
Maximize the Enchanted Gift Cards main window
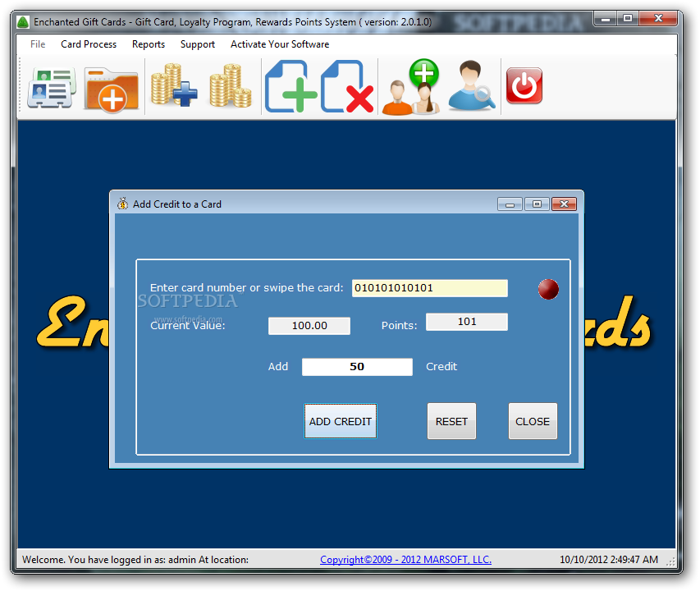pos(628,18)
